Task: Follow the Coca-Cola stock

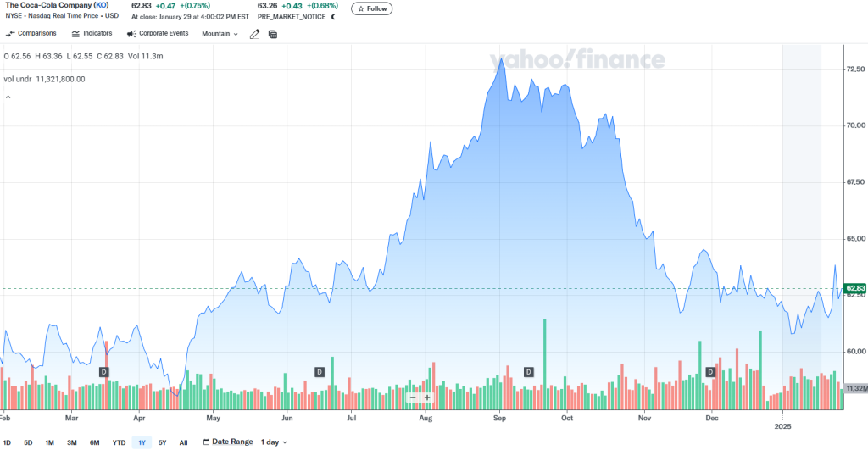Action: pyautogui.click(x=371, y=8)
